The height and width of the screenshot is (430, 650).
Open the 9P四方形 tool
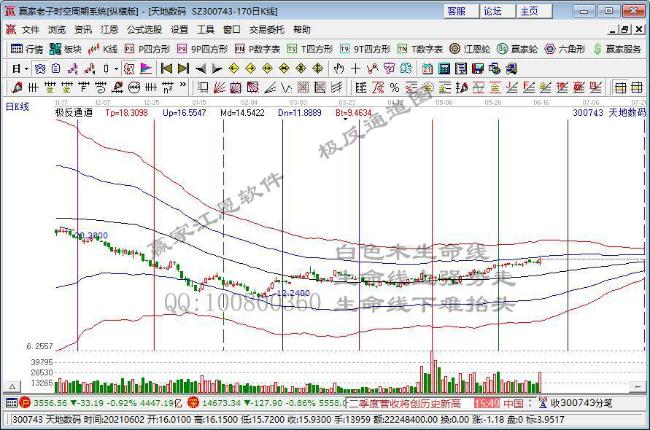pyautogui.click(x=202, y=49)
